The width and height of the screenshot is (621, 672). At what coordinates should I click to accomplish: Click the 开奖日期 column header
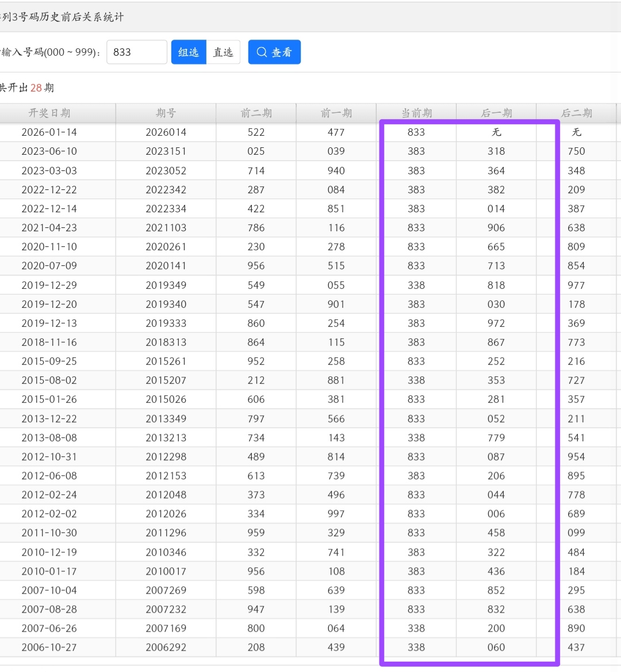[49, 113]
